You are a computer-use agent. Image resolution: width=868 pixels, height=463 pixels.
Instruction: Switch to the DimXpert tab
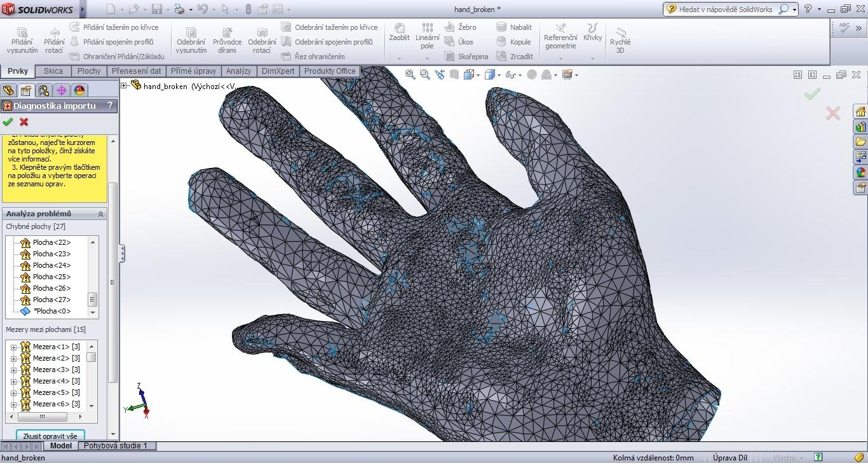tap(278, 71)
